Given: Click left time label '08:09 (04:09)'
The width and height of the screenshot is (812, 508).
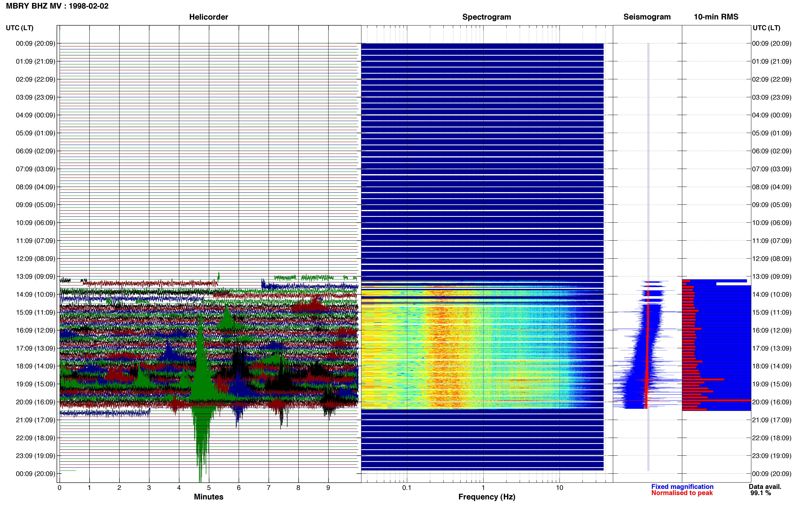Looking at the screenshot, I should pos(36,187).
